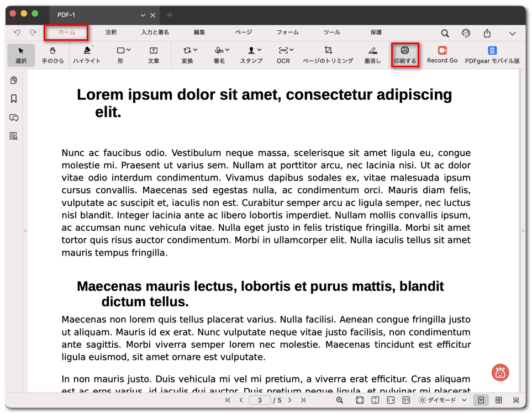532x414 pixels.
Task: Go to the next page
Action: point(289,400)
